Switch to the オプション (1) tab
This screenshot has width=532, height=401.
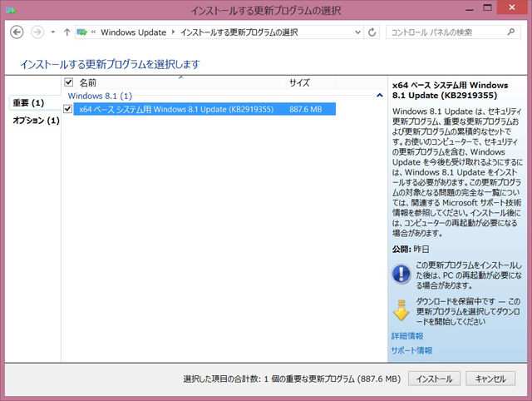pyautogui.click(x=36, y=120)
